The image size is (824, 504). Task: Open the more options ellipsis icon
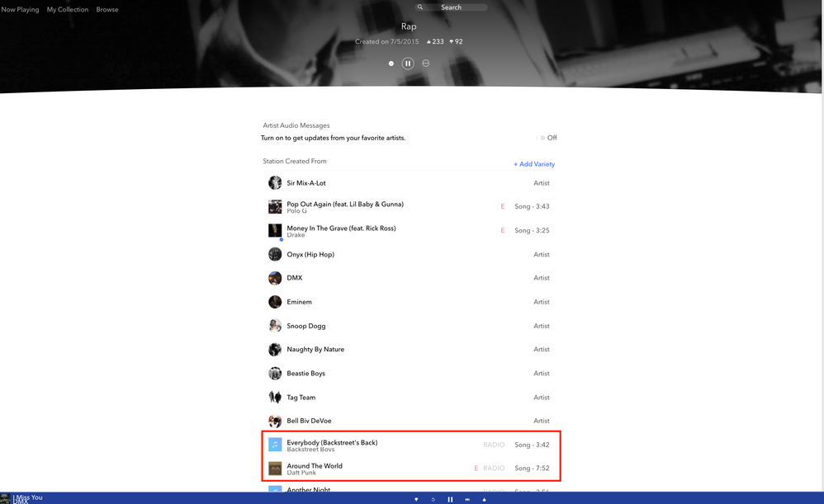tap(426, 64)
